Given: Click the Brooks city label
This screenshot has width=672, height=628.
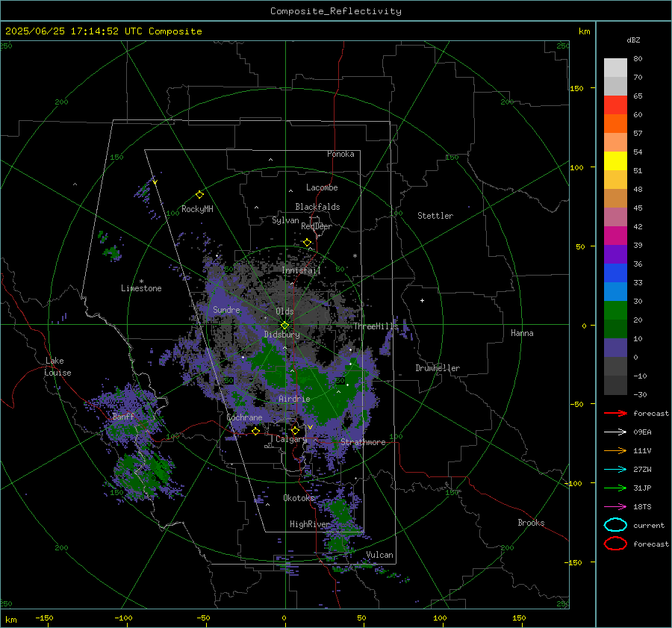Looking at the screenshot, I should click(x=531, y=523).
